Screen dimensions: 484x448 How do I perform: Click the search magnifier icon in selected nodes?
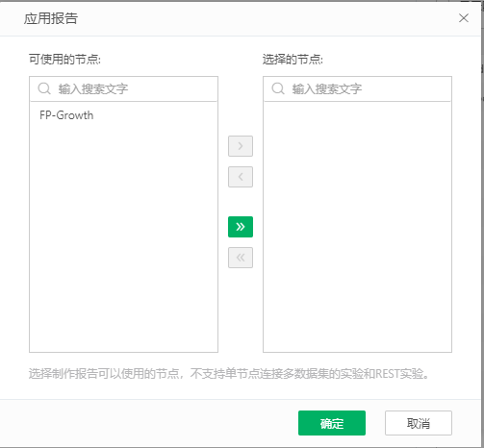click(278, 88)
